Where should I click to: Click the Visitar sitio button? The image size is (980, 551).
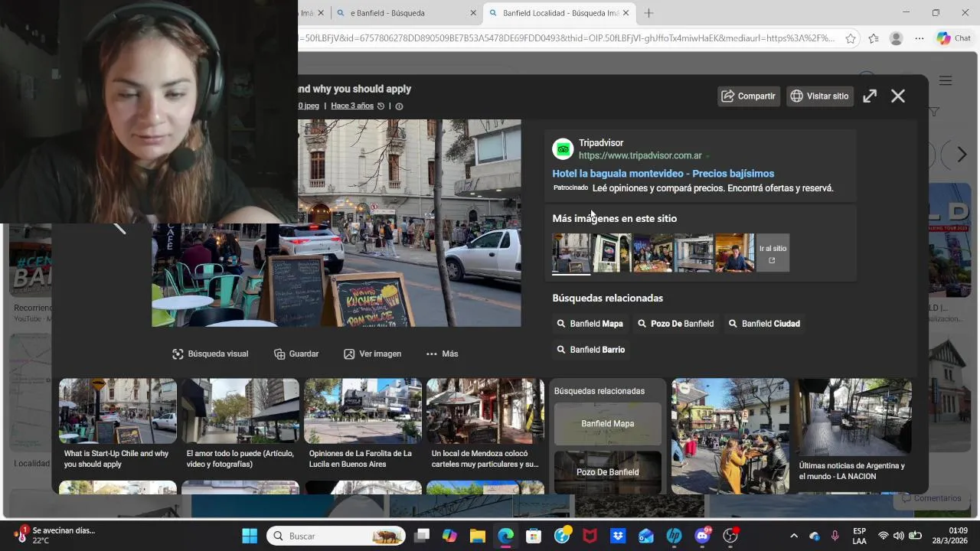tap(819, 96)
